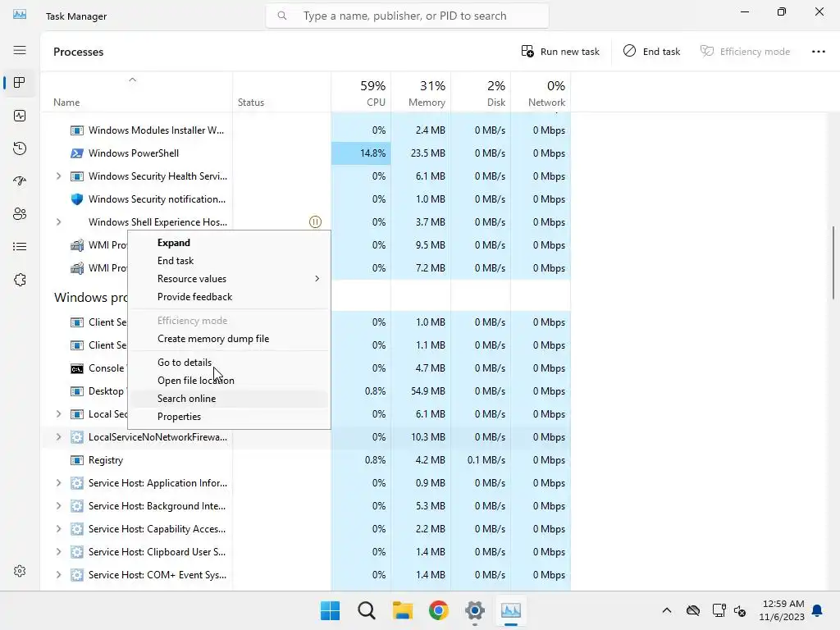
Task: Open the App history sidebar icon
Action: 20,148
